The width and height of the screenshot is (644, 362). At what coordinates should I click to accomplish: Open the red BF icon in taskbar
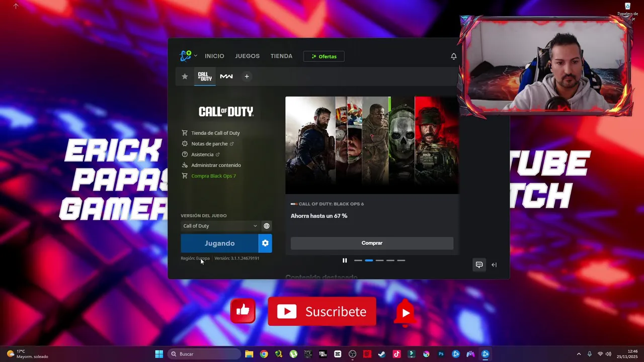tap(367, 354)
